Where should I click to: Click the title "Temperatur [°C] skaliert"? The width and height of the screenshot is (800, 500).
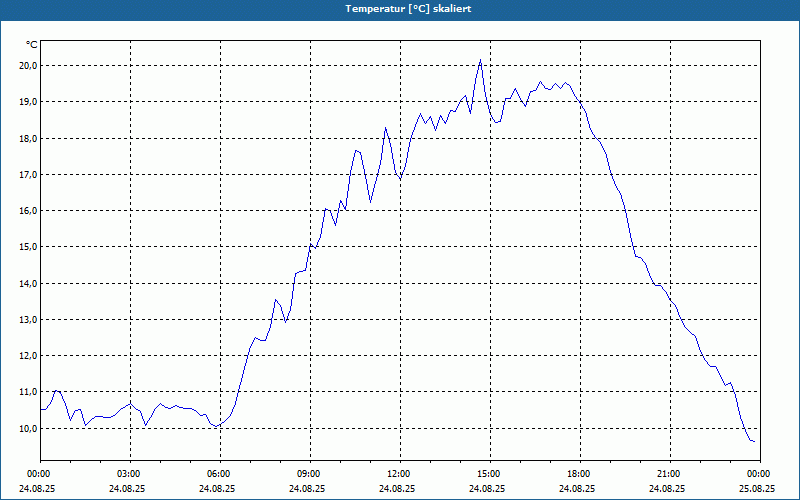408,9
